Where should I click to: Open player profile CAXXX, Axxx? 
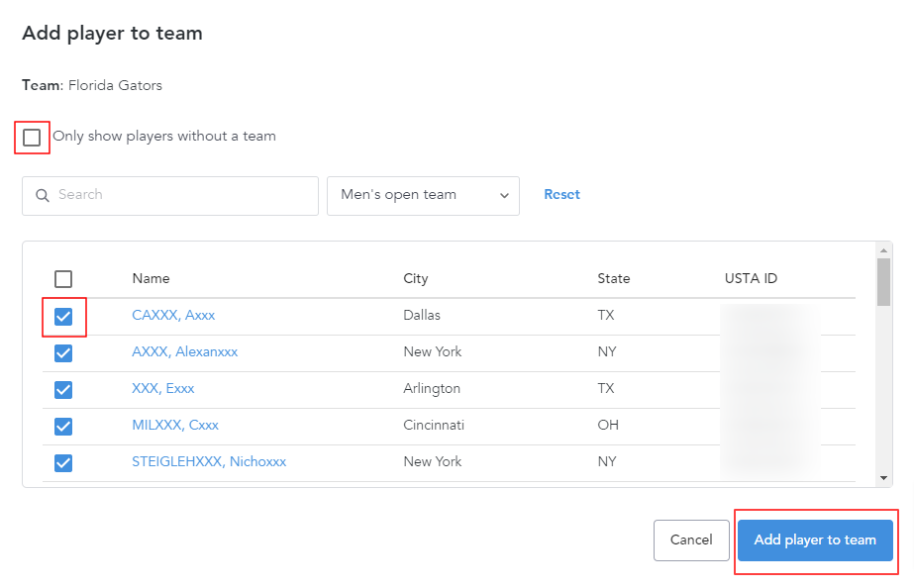[x=173, y=315]
